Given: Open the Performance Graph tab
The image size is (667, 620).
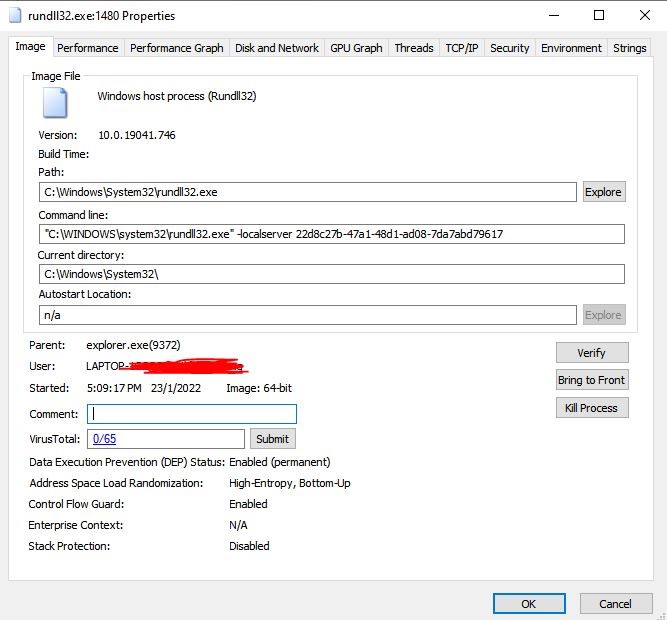Looking at the screenshot, I should pos(177,48).
